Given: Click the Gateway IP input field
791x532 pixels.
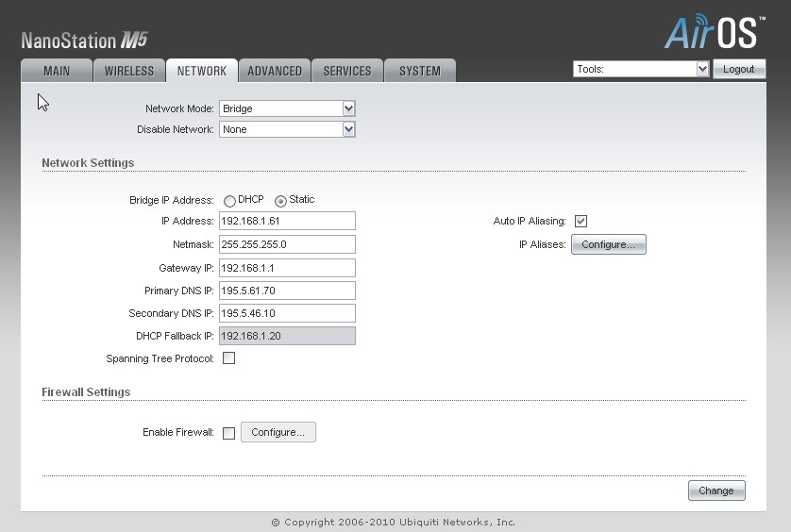Looking at the screenshot, I should pyautogui.click(x=287, y=268).
